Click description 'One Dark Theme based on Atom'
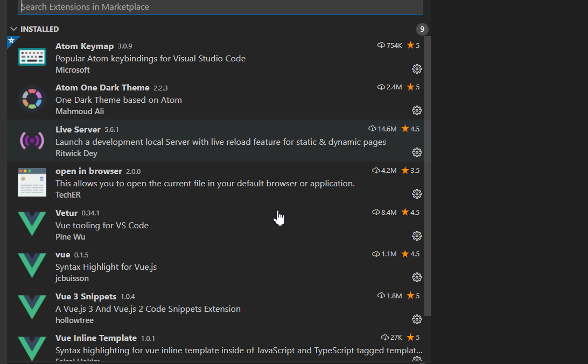 (119, 100)
